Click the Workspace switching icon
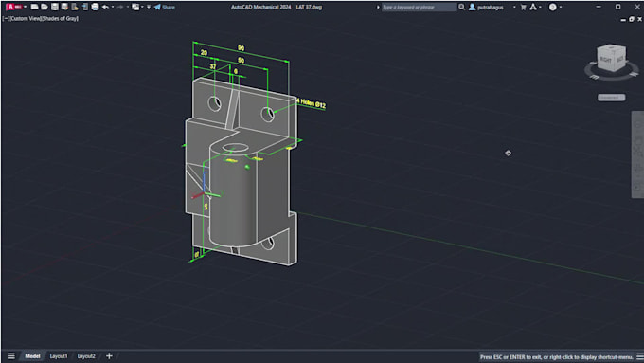This screenshot has height=363, width=644. (x=135, y=7)
